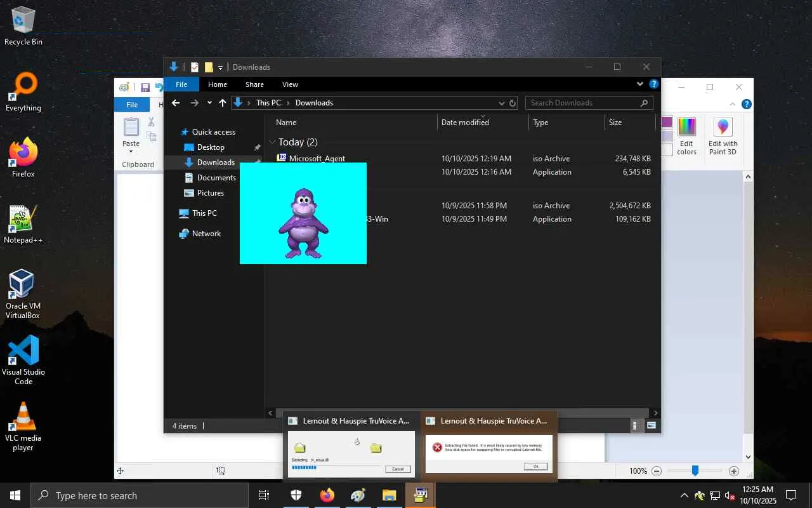Open Windows Security from the taskbar
812x508 pixels.
pyautogui.click(x=296, y=495)
